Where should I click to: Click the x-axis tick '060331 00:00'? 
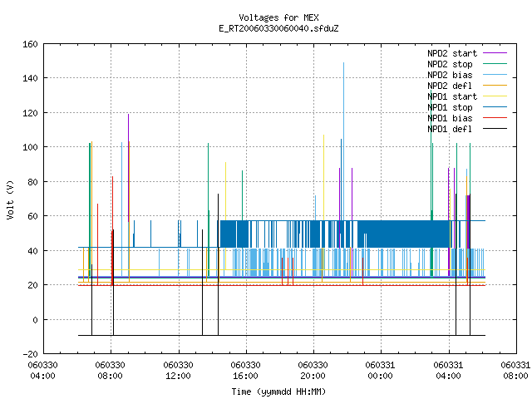[x=381, y=371]
